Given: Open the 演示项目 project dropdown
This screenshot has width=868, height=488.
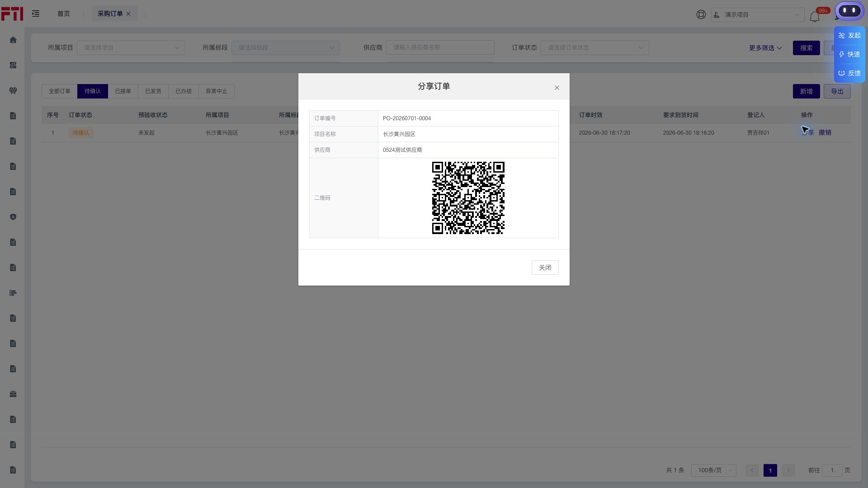Looking at the screenshot, I should tap(758, 15).
